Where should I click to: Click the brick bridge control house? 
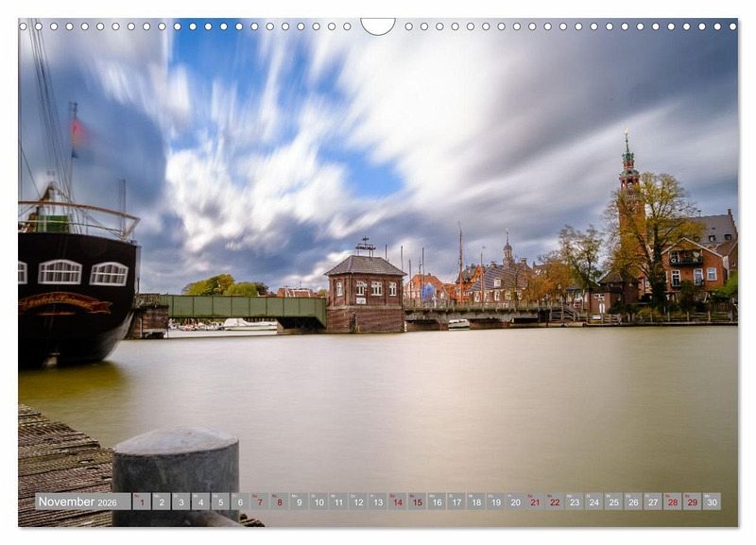[365, 293]
